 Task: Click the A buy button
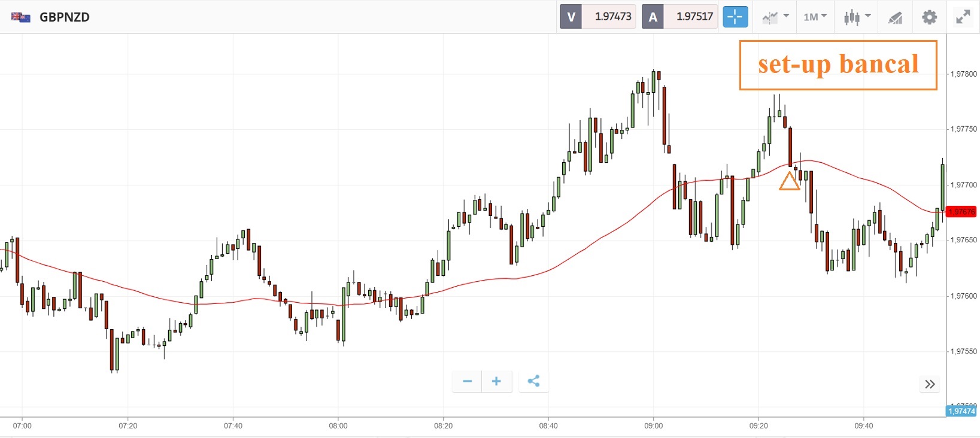coord(653,17)
